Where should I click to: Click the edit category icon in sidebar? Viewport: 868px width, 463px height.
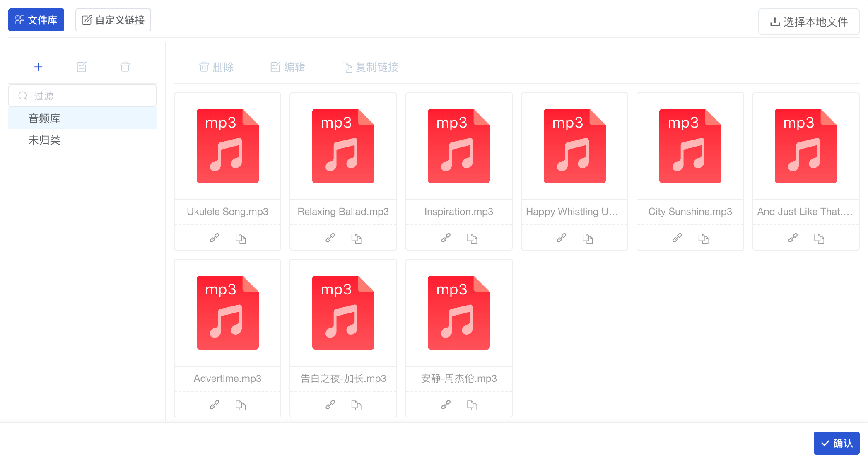tap(82, 67)
